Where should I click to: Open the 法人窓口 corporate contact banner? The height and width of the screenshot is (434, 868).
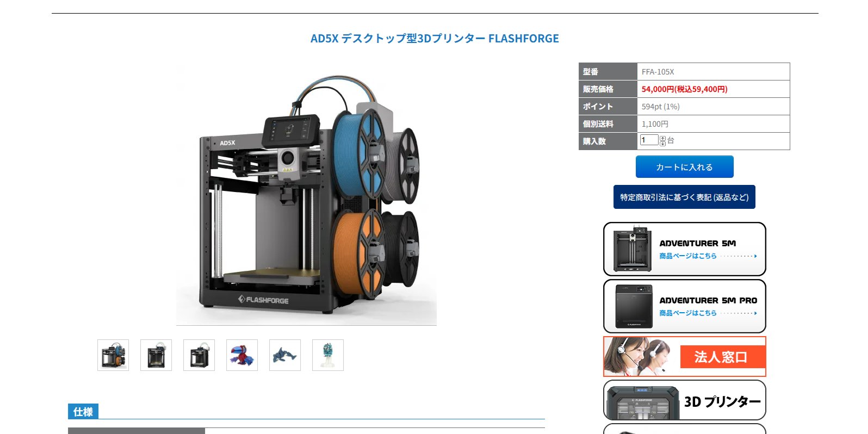click(x=685, y=357)
